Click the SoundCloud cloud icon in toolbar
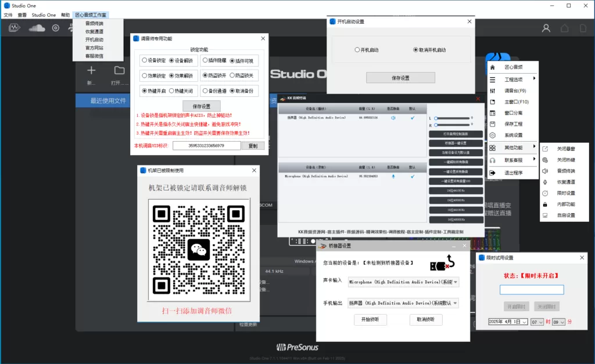595x364 pixels. (37, 28)
